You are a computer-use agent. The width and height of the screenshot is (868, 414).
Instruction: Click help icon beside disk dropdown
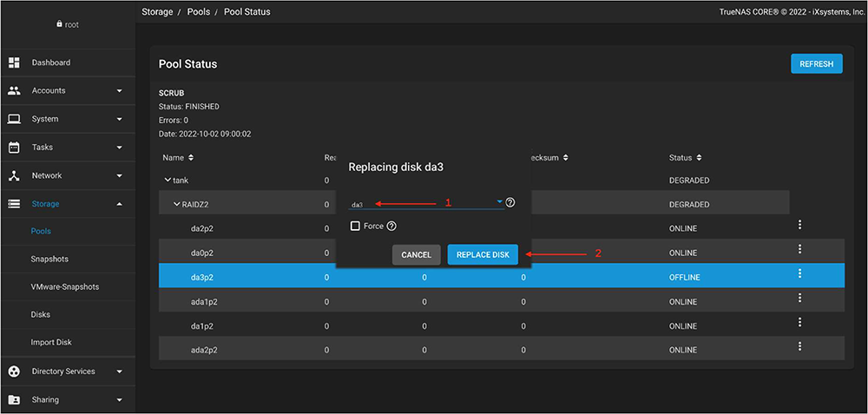coord(510,203)
